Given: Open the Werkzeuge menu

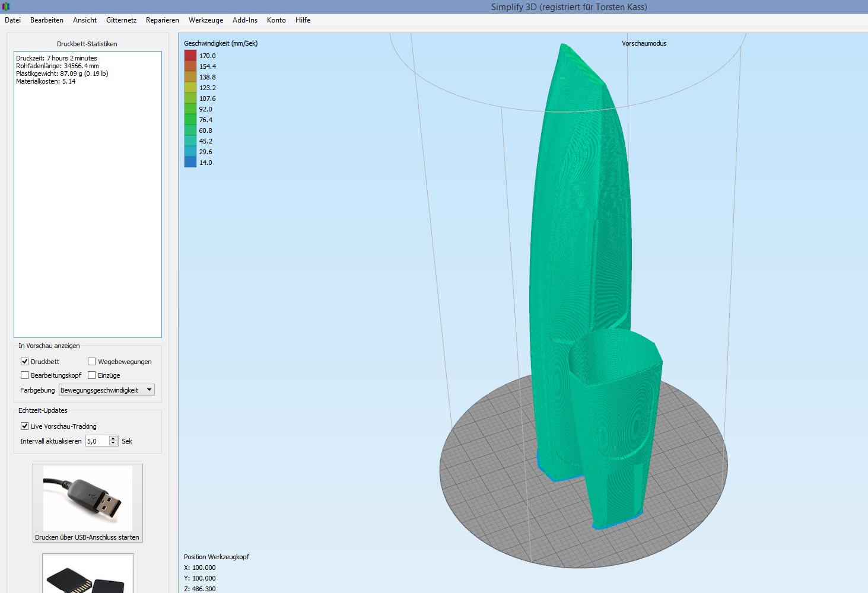Looking at the screenshot, I should point(206,20).
